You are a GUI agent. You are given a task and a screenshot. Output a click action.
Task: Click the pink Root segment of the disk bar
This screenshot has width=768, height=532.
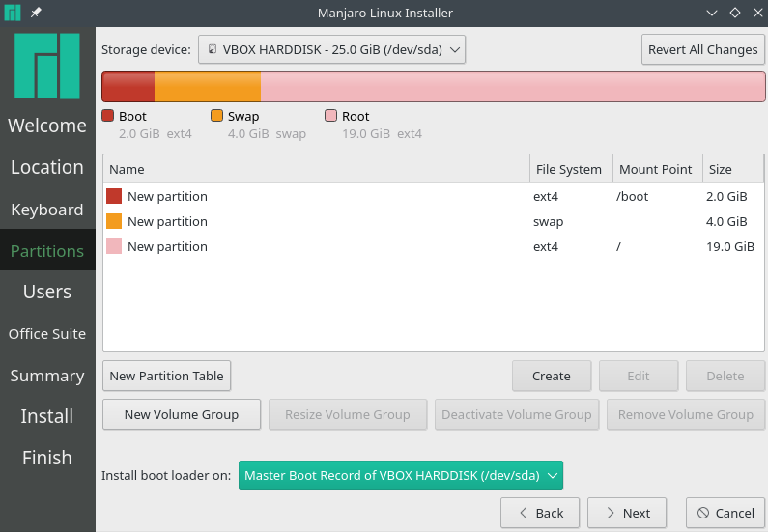(x=513, y=87)
